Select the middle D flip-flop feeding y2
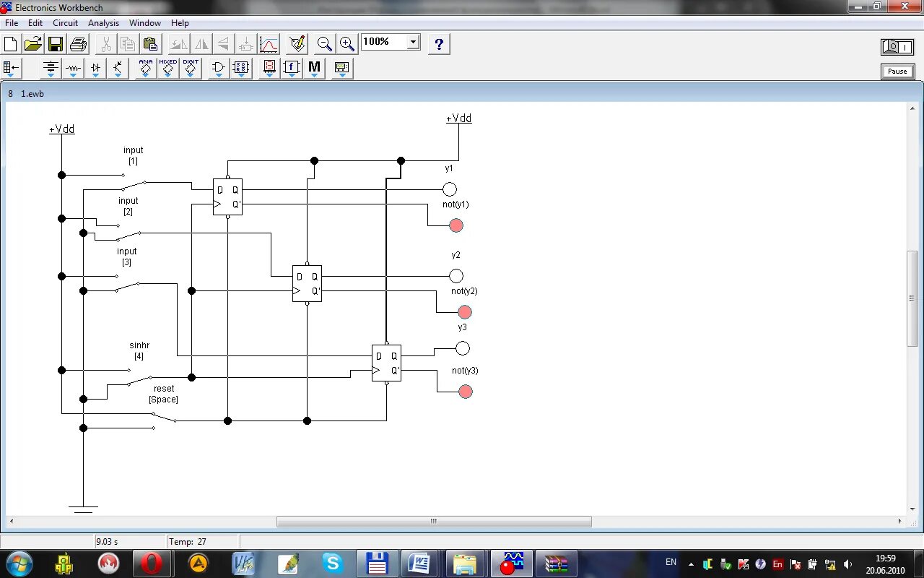Image resolution: width=924 pixels, height=578 pixels. [307, 283]
